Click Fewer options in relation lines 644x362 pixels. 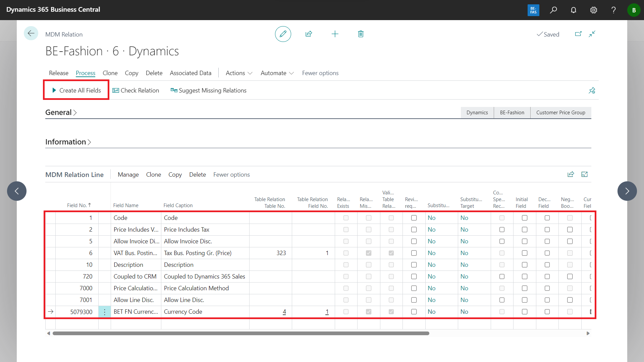[x=231, y=175]
